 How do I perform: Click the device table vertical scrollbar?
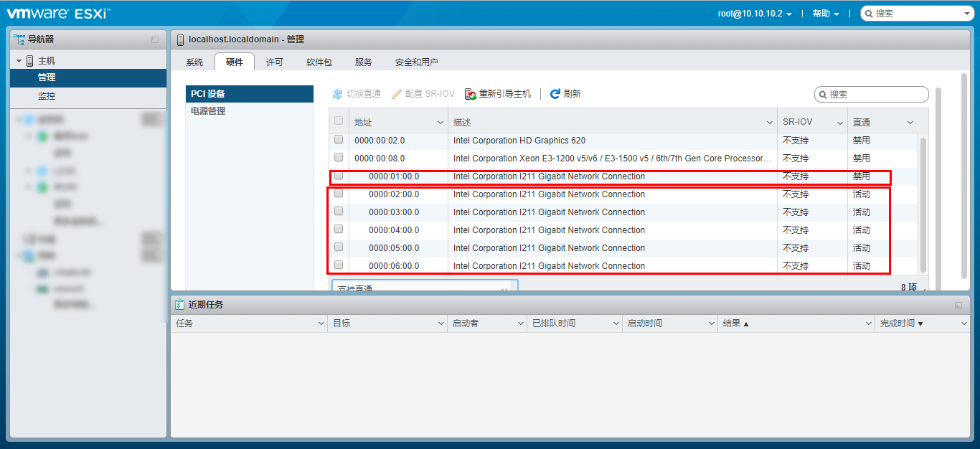click(x=923, y=204)
